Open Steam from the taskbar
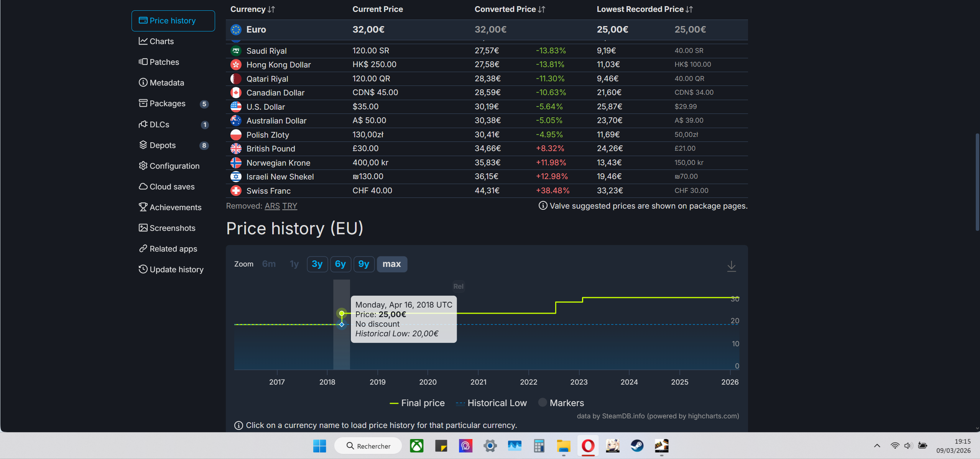Screen dimensions: 980x459 coord(637,446)
